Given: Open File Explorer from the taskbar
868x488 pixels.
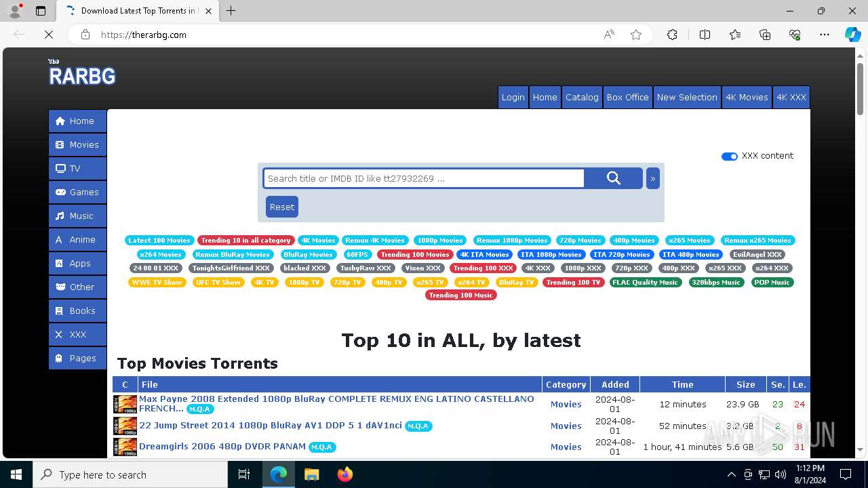Looking at the screenshot, I should (312, 474).
